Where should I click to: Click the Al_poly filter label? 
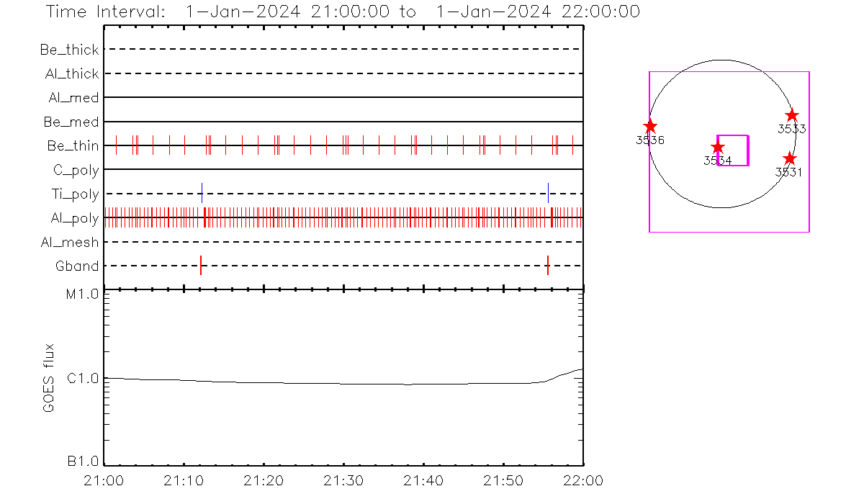75,218
